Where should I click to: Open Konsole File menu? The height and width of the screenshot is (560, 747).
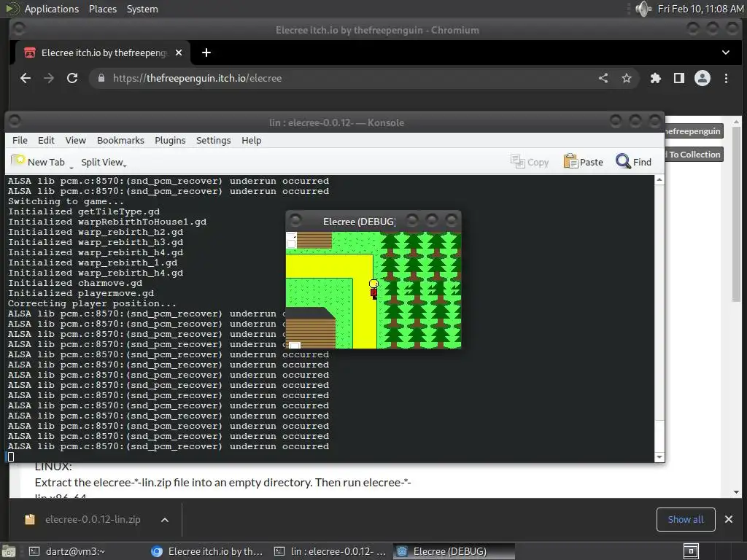(20, 141)
